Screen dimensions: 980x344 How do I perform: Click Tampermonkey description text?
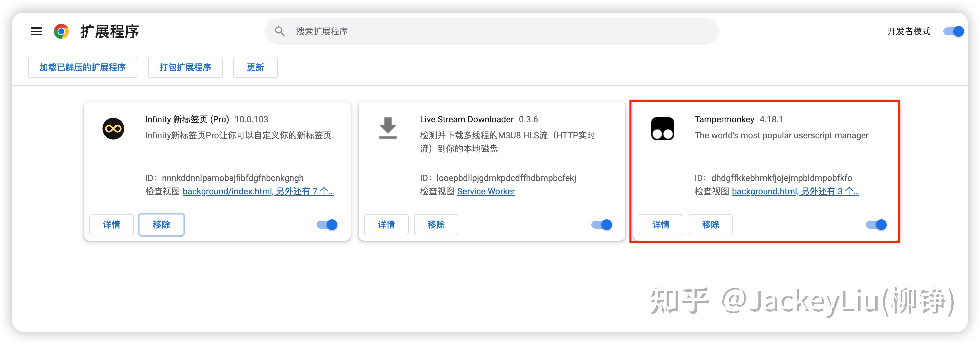pos(781,135)
